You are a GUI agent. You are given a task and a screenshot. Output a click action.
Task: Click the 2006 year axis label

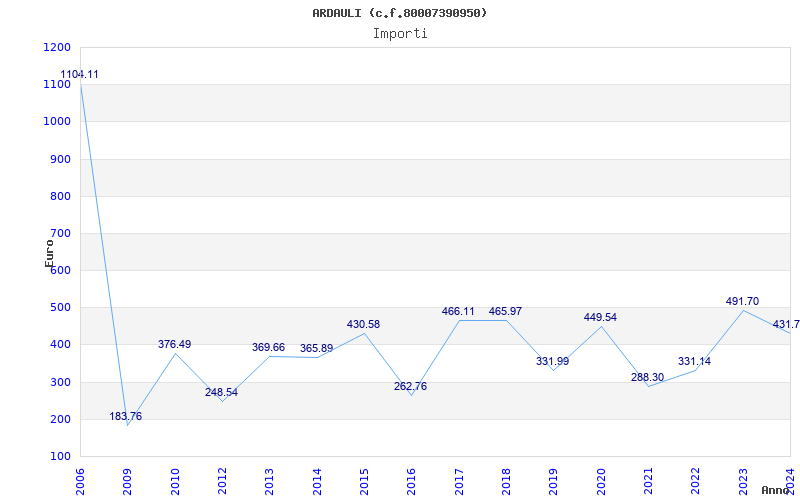81,480
